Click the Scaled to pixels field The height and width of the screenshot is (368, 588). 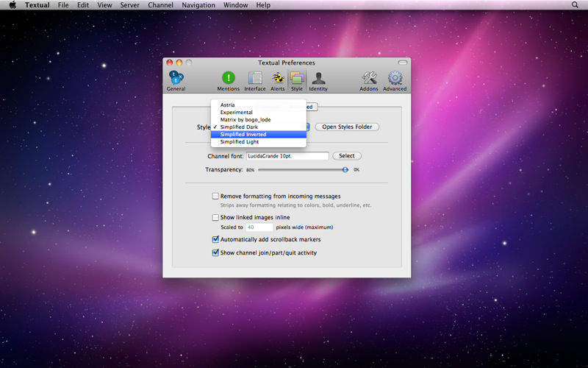click(259, 227)
